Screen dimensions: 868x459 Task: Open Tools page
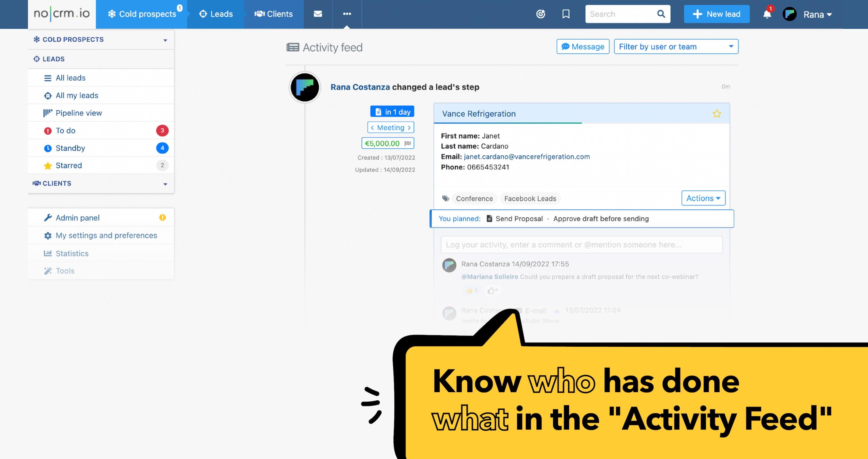(x=101, y=271)
